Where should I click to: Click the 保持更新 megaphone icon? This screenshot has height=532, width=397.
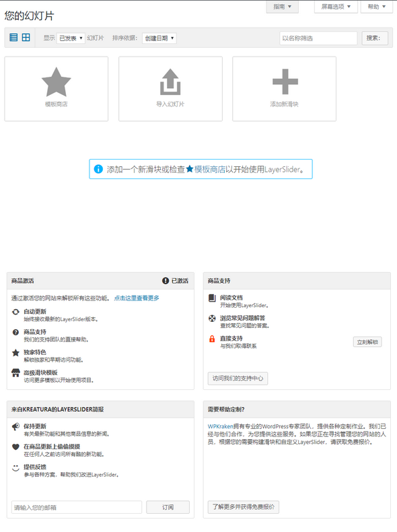click(15, 426)
